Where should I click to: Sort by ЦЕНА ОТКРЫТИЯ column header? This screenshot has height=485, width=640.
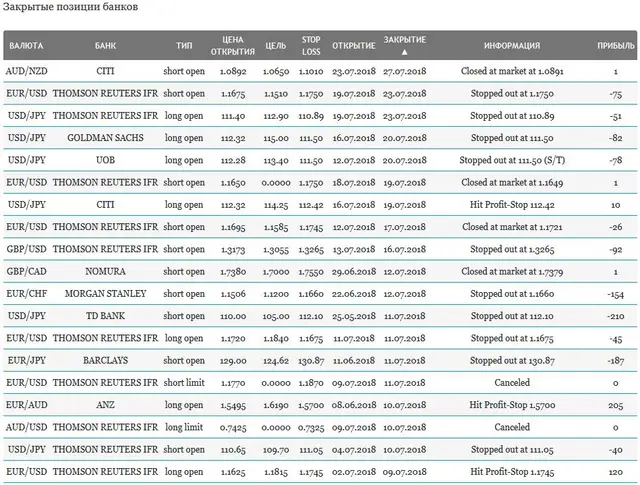pos(233,46)
